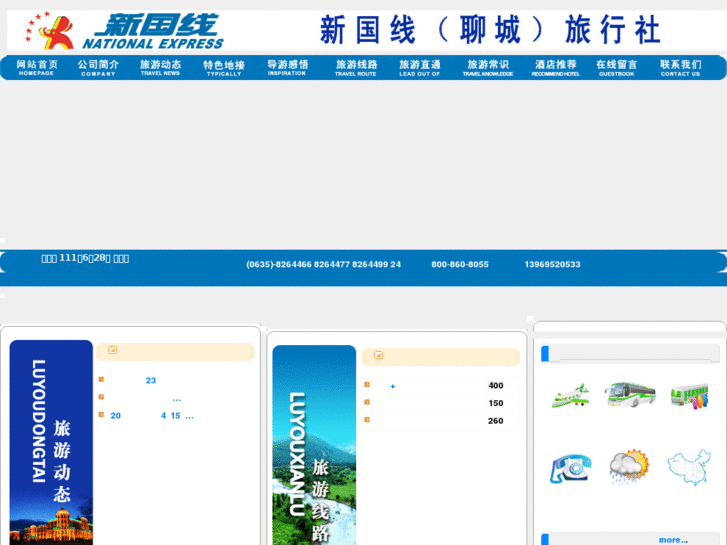Select 旅游直通 Lead Out Of
The image size is (727, 545).
coord(420,68)
